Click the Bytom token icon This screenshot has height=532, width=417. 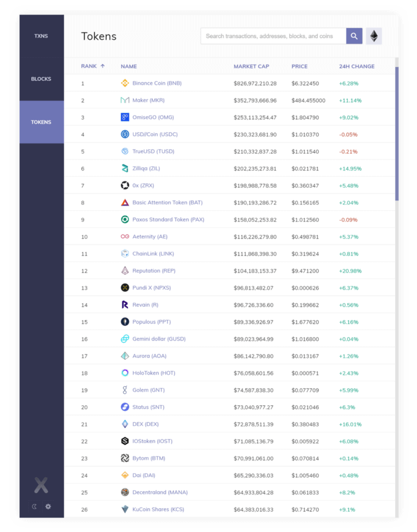[125, 458]
